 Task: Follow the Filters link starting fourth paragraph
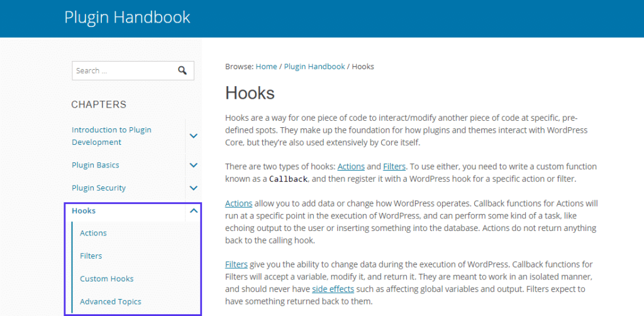[x=236, y=264]
